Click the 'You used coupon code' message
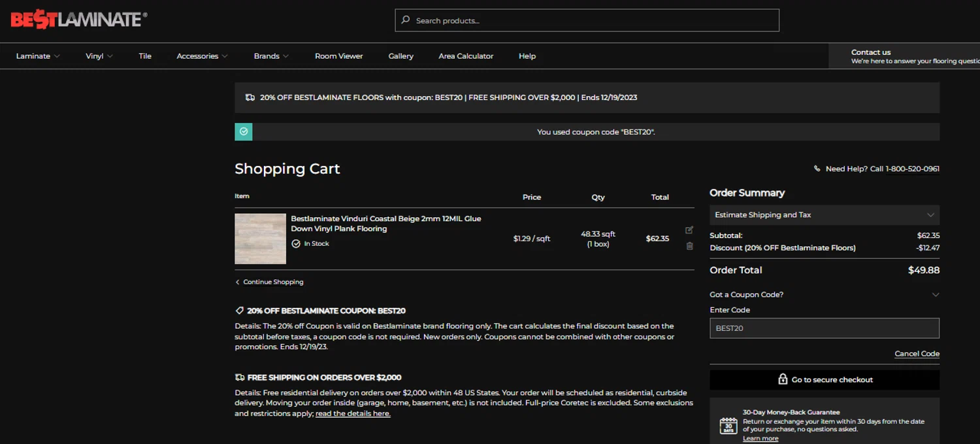The image size is (980, 444). 596,132
